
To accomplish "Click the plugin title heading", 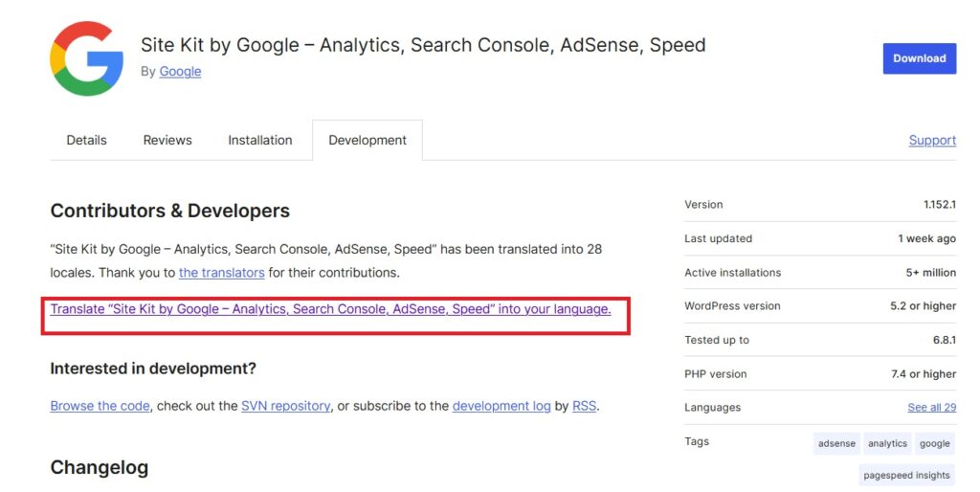I will 423,45.
